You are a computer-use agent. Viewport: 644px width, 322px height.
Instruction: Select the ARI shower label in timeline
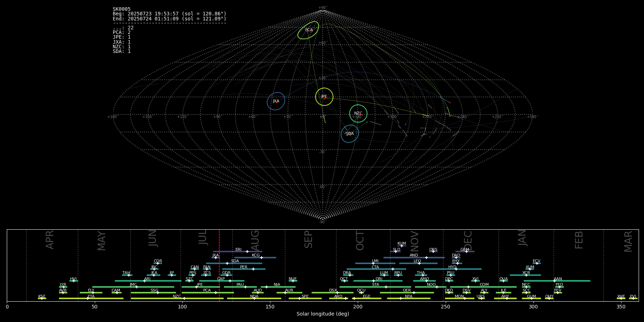point(147,279)
